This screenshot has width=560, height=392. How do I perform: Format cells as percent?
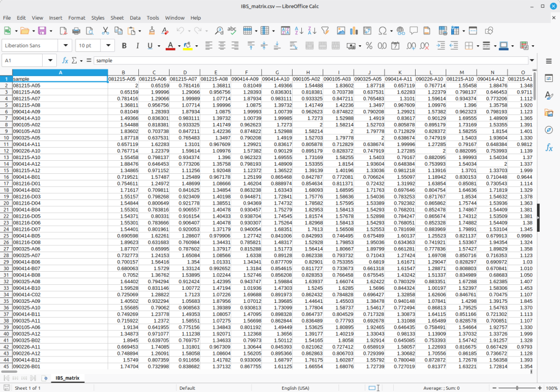tap(369, 46)
